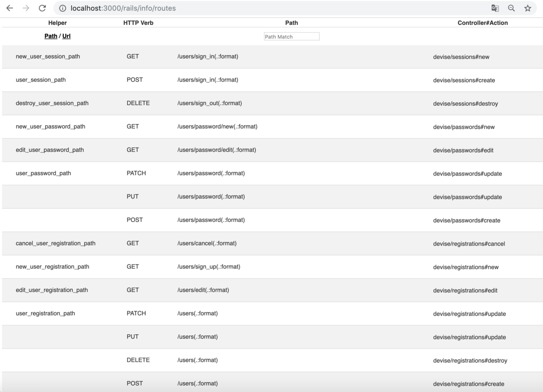Viewport: 543px width, 392px height.
Task: Click devise/registrations#edit action
Action: tap(465, 291)
